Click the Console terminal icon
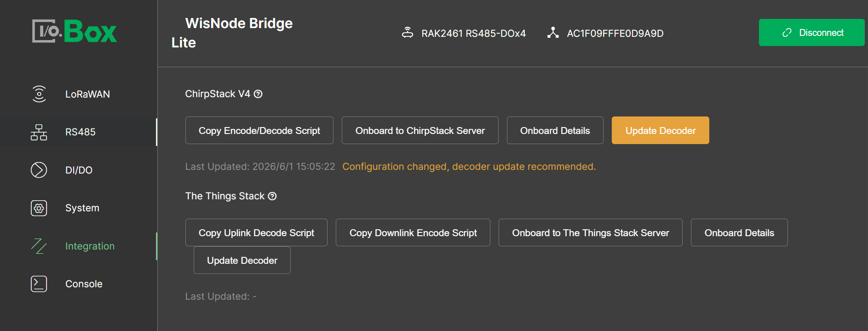868x331 pixels. tap(39, 284)
